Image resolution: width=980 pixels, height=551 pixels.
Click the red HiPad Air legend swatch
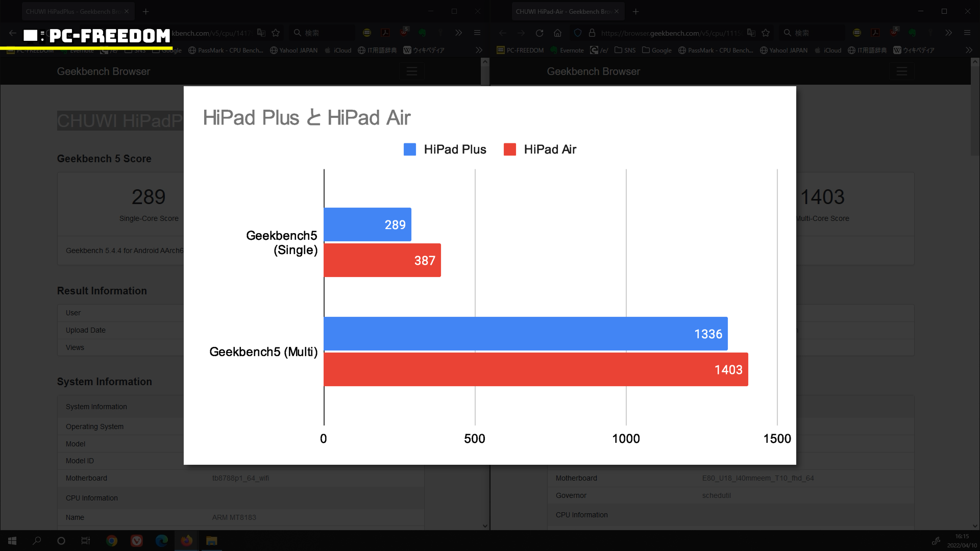tap(509, 149)
